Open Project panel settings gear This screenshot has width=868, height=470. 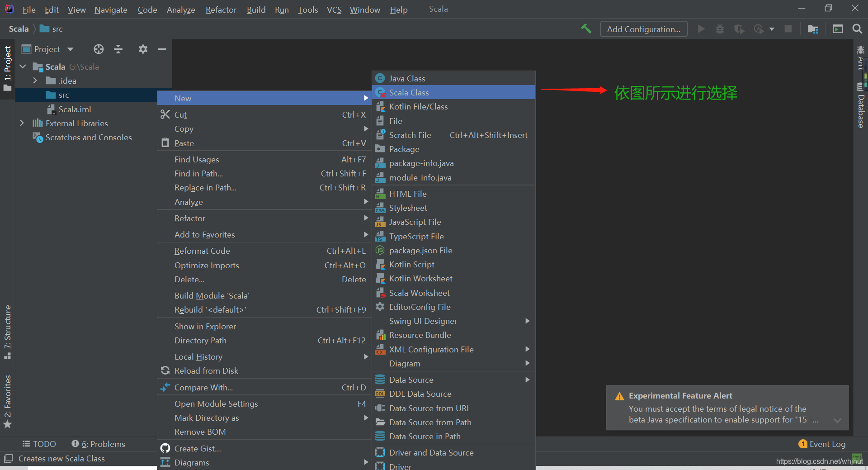point(143,49)
